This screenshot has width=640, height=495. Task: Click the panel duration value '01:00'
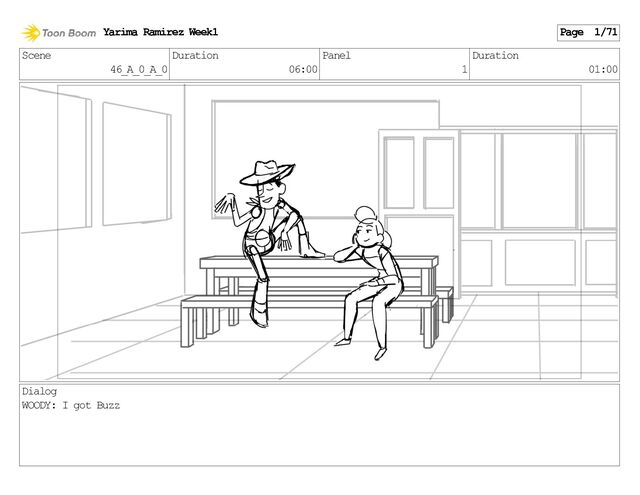603,69
